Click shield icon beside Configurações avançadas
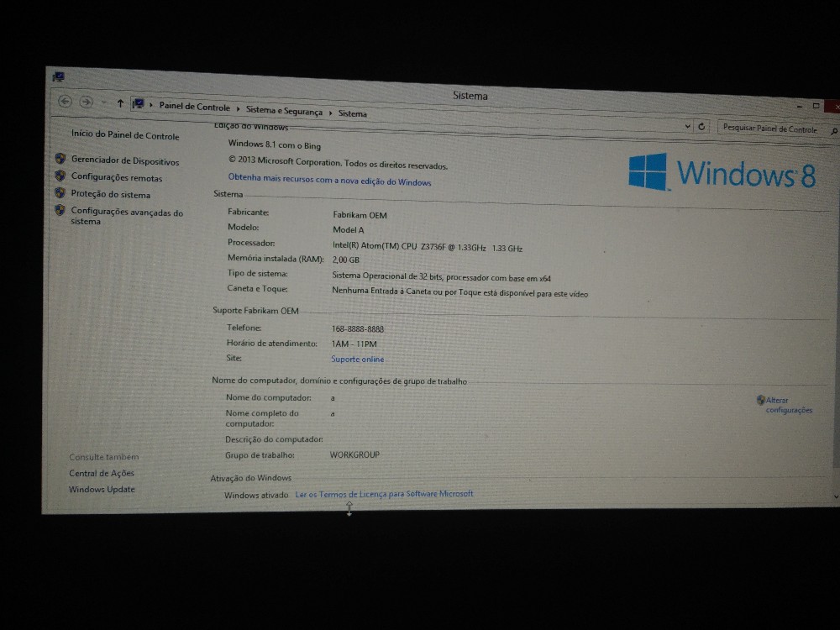840x630 pixels. click(60, 210)
